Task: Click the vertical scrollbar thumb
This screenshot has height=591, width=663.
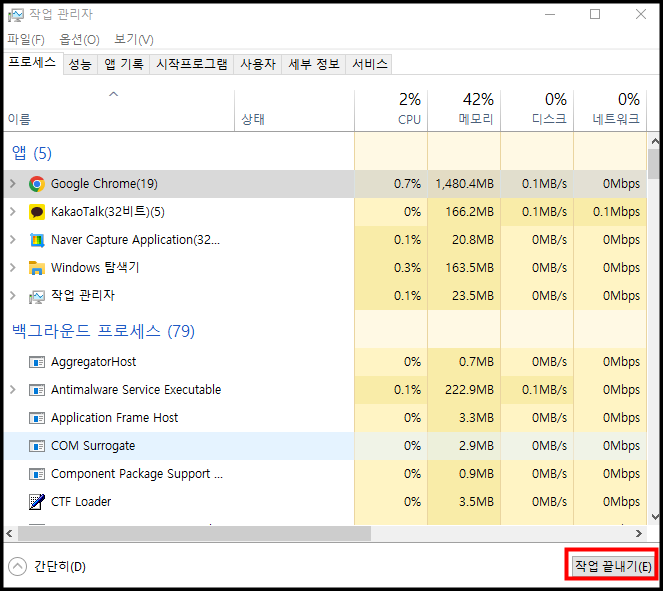Action: tap(655, 164)
